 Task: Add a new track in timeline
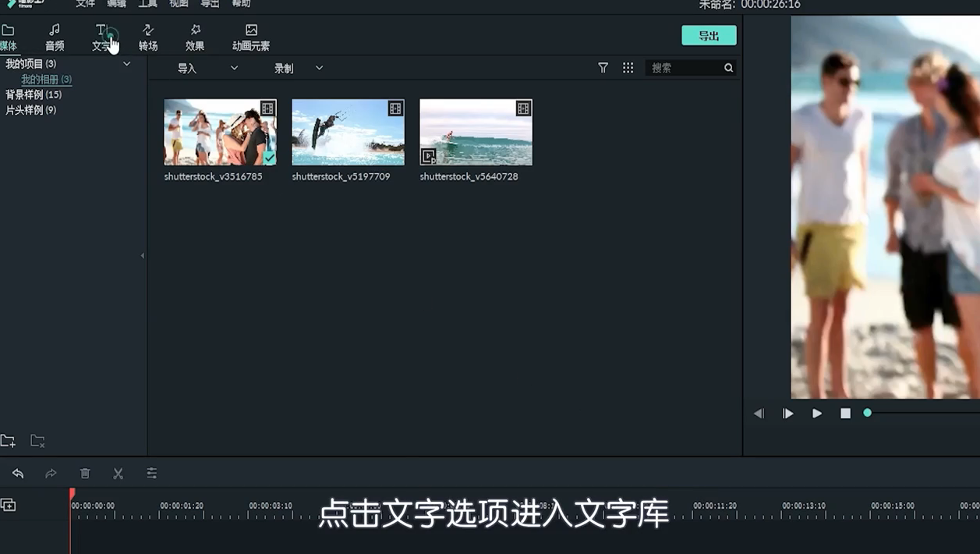point(8,505)
